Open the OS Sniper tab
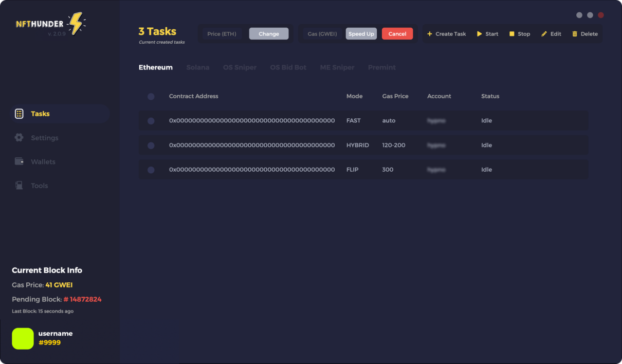 coord(240,67)
